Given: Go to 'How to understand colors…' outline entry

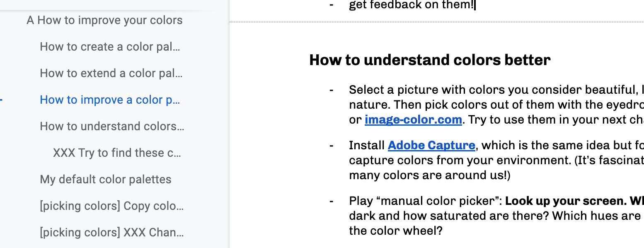Looking at the screenshot, I should tap(112, 126).
